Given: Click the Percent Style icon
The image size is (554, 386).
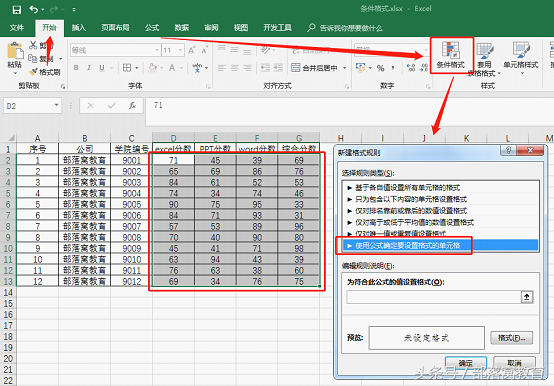Looking at the screenshot, I should point(381,68).
